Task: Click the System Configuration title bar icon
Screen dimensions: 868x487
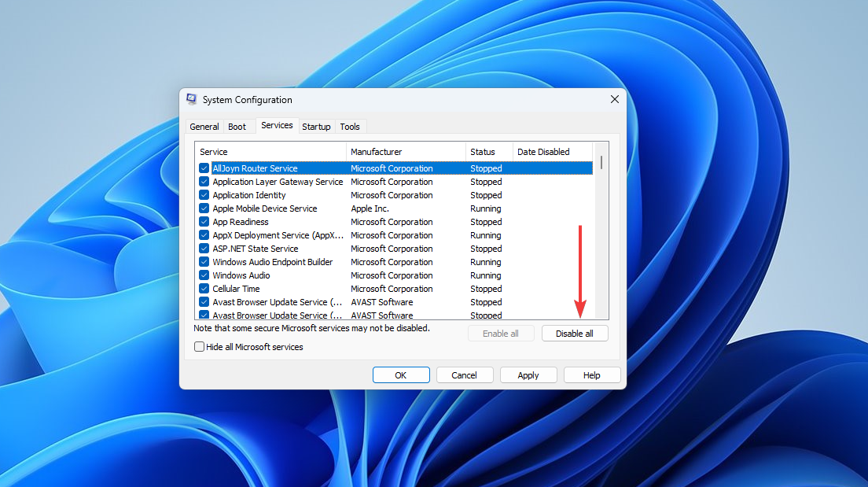Action: coord(192,99)
